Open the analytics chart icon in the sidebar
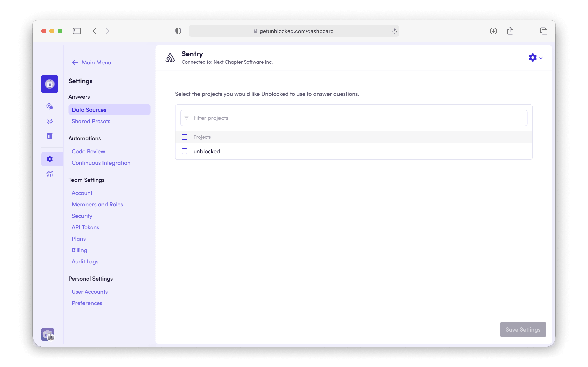The height and width of the screenshot is (367, 588). point(50,174)
